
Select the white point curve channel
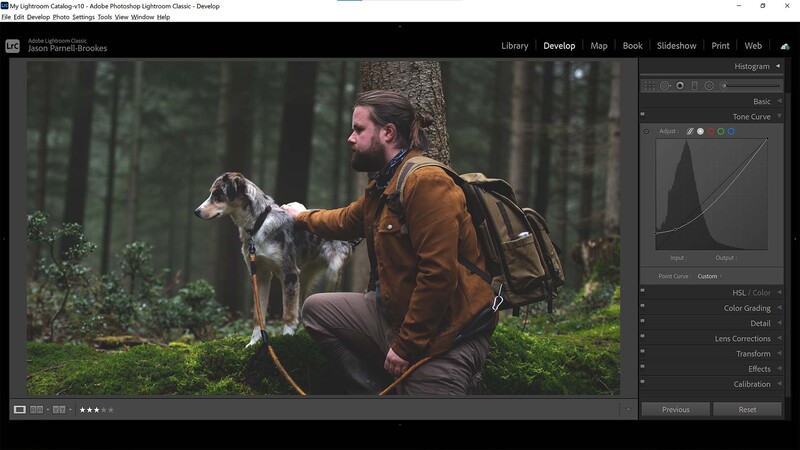click(700, 131)
